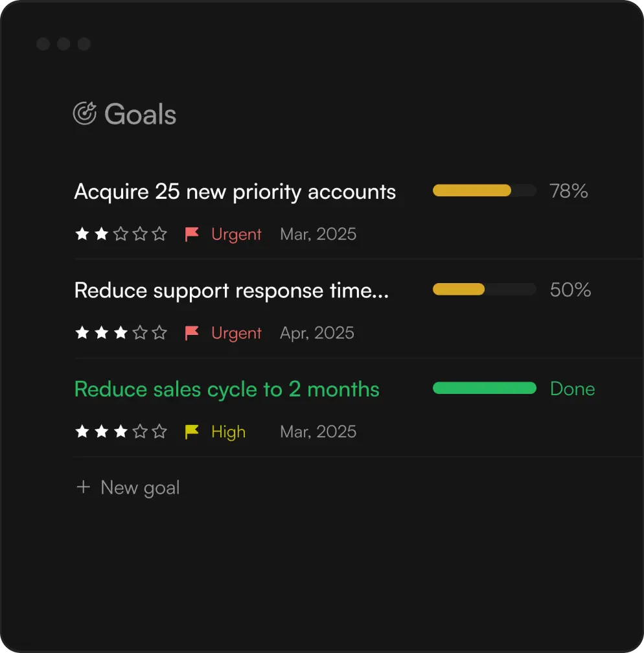Click the Goals target icon
Screen dimensions: 644x653
click(x=85, y=113)
